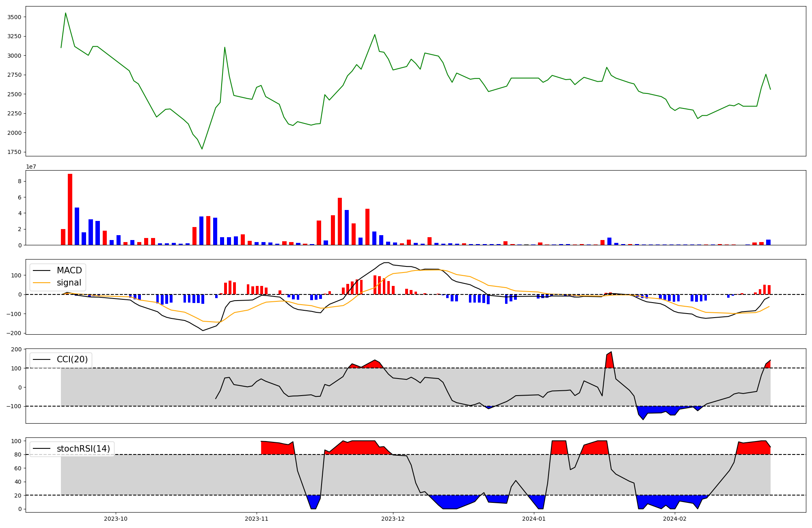Viewport: 812px width, 528px height.
Task: Select the CCI(20) legend entry
Action: click(72, 359)
